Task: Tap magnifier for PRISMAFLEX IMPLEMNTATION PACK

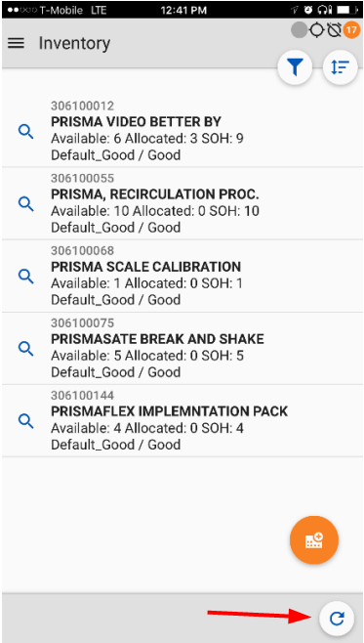Action: coord(25,421)
